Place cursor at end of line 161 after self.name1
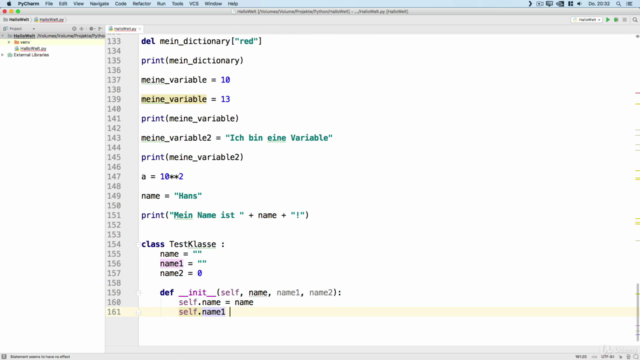This screenshot has height=360, width=640. pos(231,312)
